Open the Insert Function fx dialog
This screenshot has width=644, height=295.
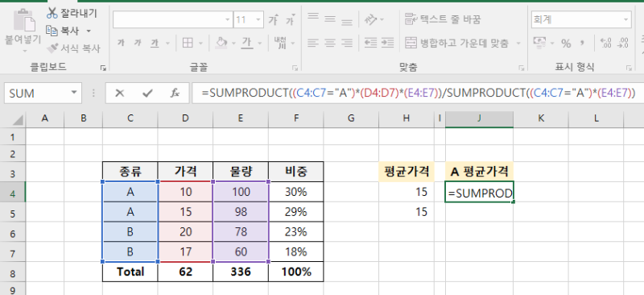tap(175, 93)
